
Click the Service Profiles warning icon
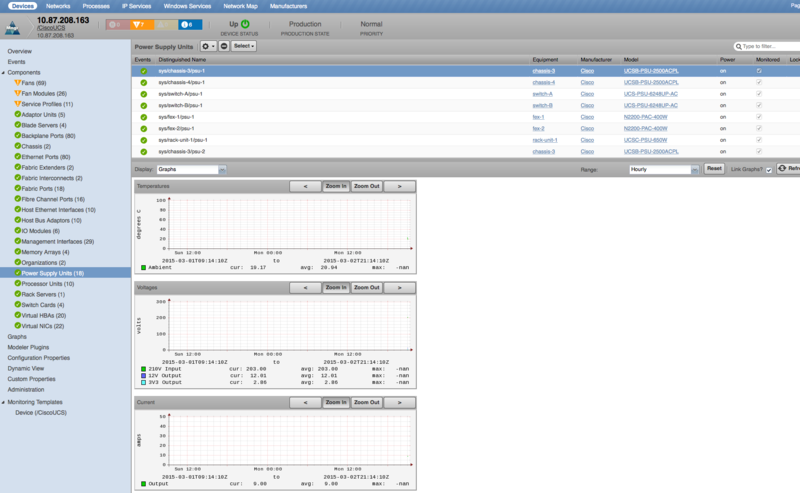(x=17, y=104)
